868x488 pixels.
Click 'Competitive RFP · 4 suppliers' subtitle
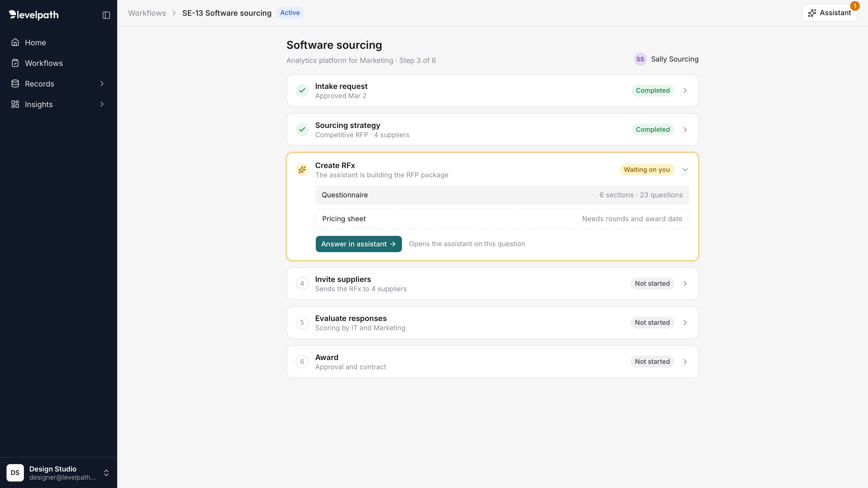coord(362,135)
